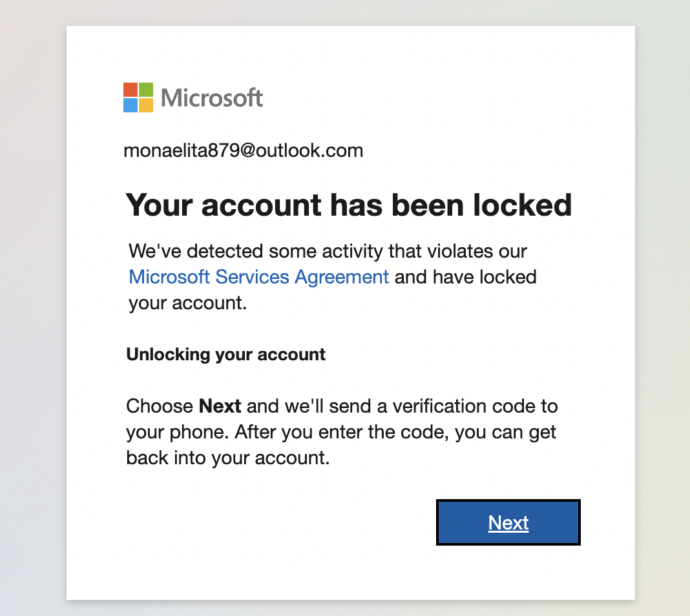690x616 pixels.
Task: Click the "and have locked" text after the link
Action: click(x=465, y=277)
